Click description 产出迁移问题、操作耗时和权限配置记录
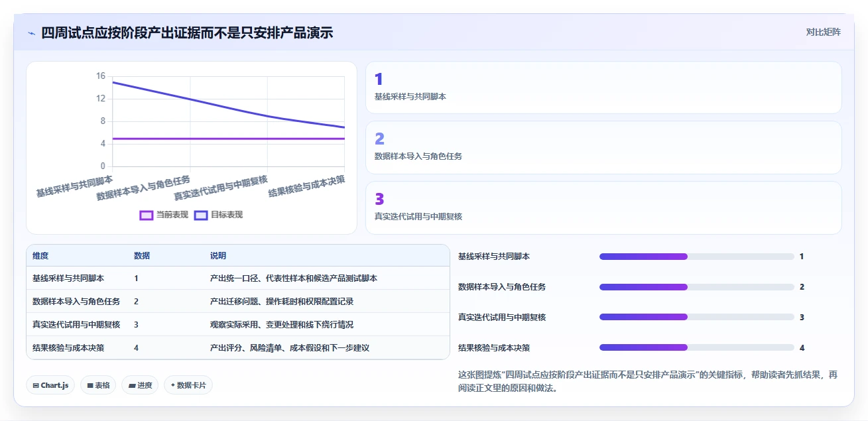Image resolution: width=868 pixels, height=421 pixels. (x=282, y=302)
